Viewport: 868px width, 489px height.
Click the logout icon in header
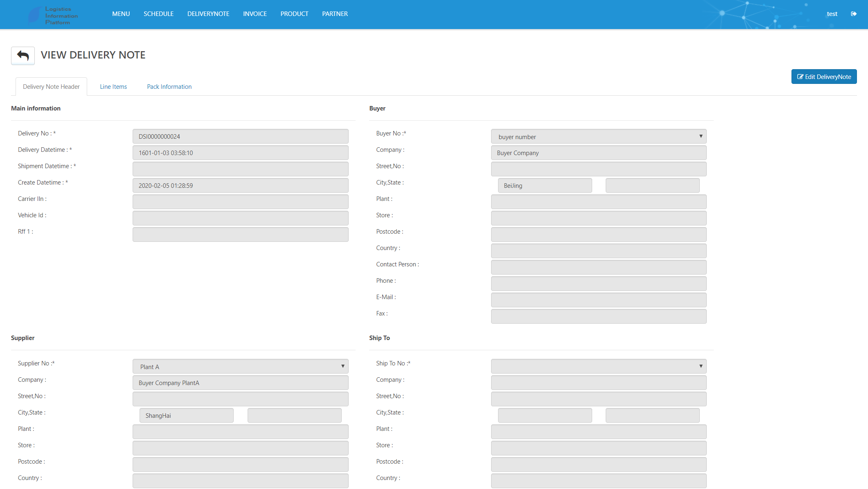[854, 14]
